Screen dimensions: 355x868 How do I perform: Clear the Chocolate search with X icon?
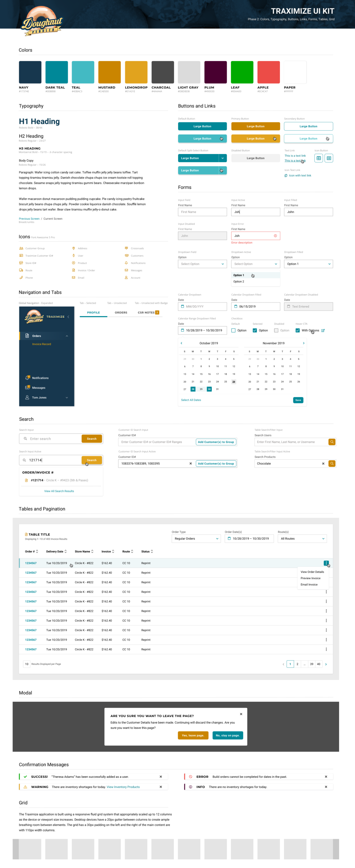[x=323, y=464]
